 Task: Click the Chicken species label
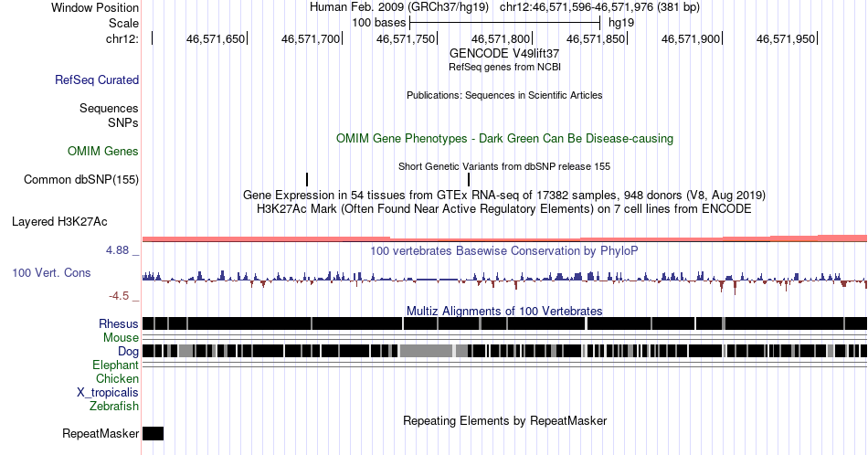pos(117,378)
